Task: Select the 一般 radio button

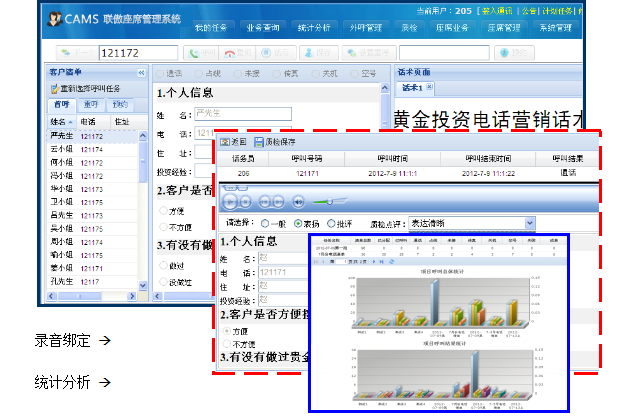Action: [x=264, y=224]
